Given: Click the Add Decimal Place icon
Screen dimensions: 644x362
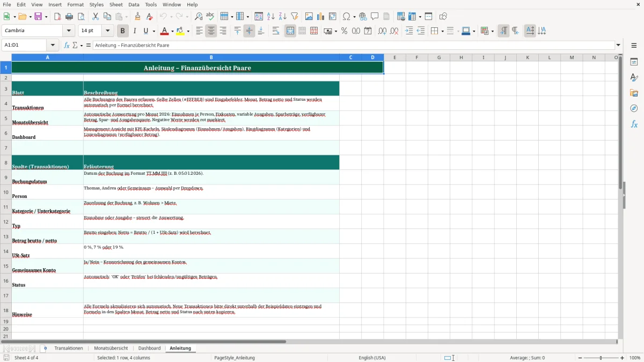Looking at the screenshot, I should 382,31.
